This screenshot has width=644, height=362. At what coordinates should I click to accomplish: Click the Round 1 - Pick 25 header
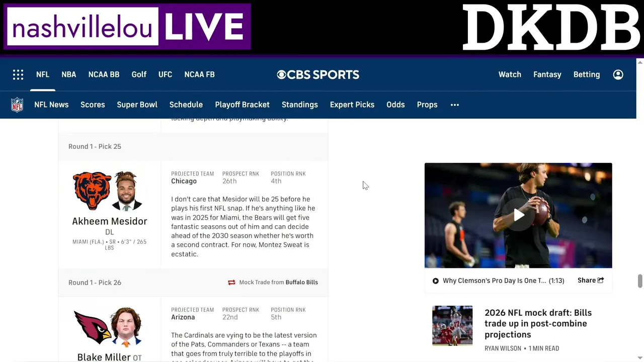click(95, 146)
